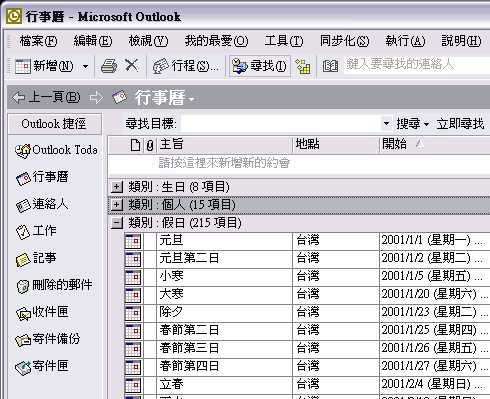Image resolution: width=490 pixels, height=399 pixels.
Task: Click the calendar icon of the 立春 row
Action: pos(133,385)
